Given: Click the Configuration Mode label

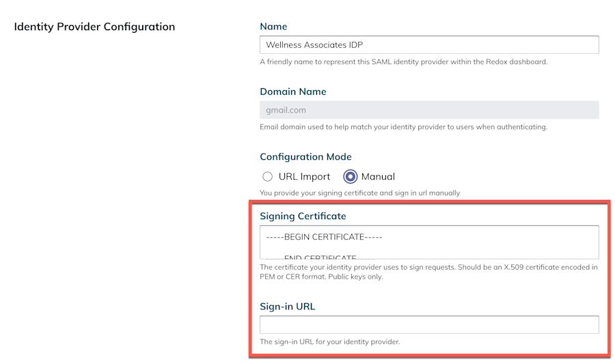Looking at the screenshot, I should click(x=305, y=156).
